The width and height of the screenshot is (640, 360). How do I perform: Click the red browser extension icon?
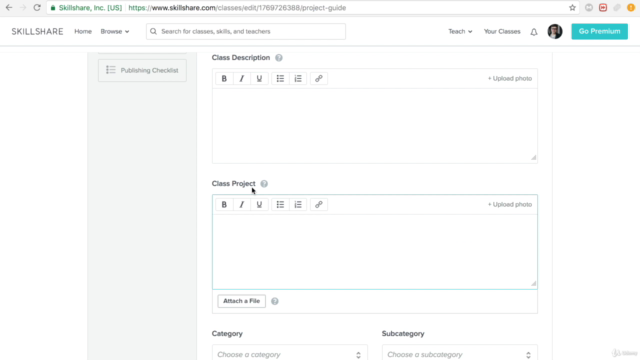pos(603,8)
